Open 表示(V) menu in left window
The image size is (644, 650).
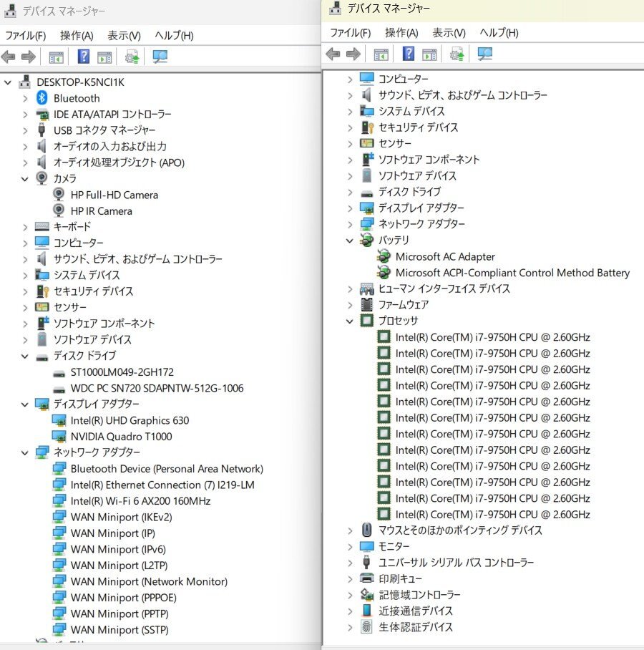124,36
